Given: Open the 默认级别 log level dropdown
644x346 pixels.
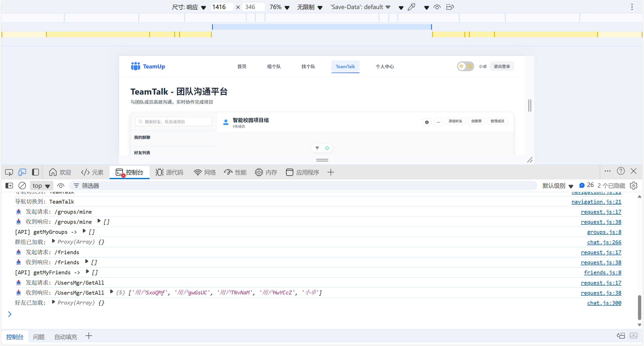Looking at the screenshot, I should [557, 185].
